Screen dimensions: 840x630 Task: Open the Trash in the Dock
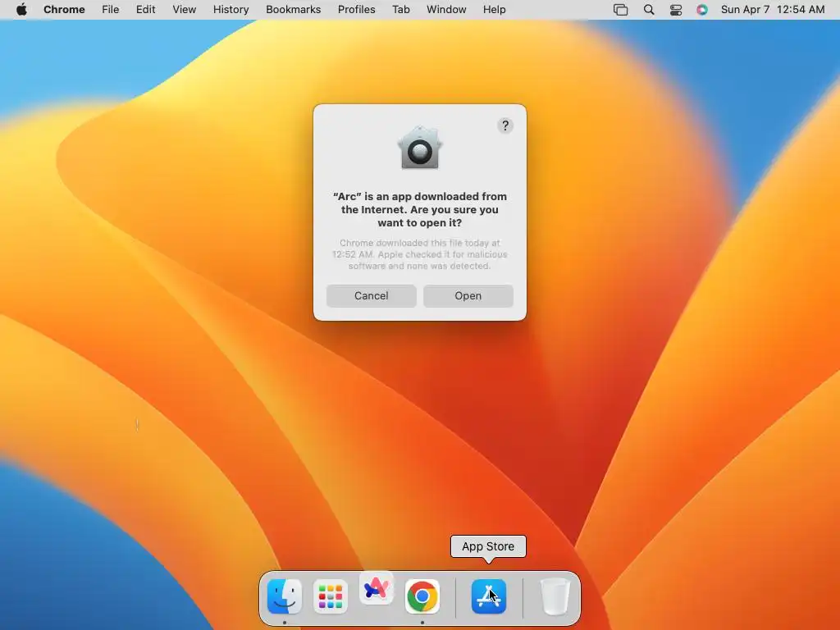click(x=555, y=596)
